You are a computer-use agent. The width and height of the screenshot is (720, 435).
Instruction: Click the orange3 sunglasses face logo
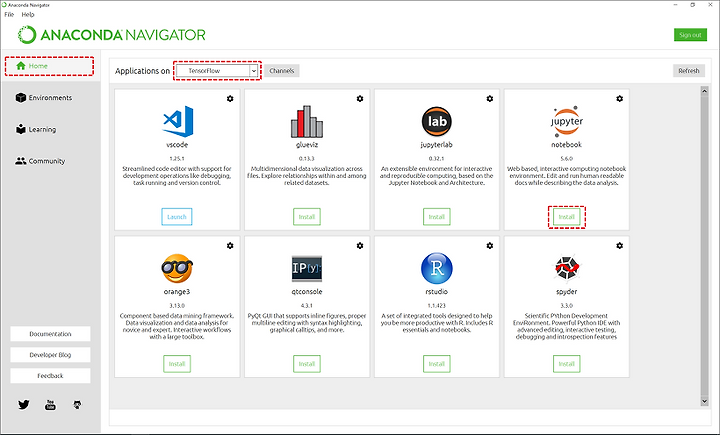point(177,269)
